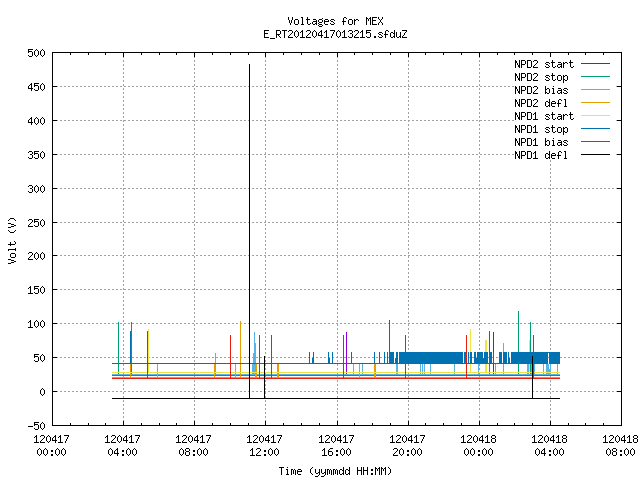Click the 200 y-axis tick label
This screenshot has height=480, width=640.
36,256
